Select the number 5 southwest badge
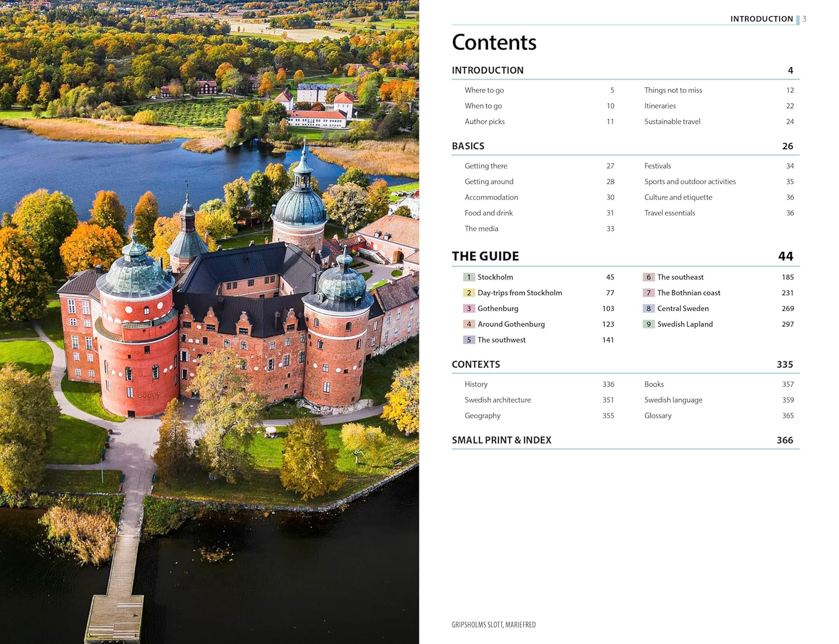839x644 pixels. click(469, 340)
